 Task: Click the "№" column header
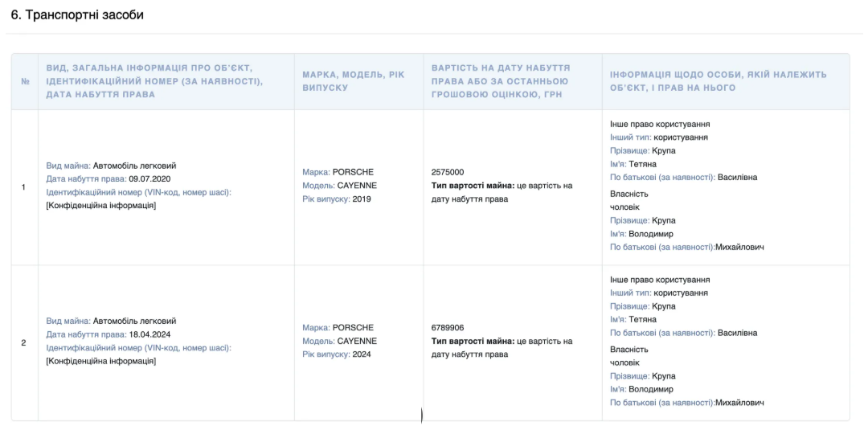click(23, 81)
